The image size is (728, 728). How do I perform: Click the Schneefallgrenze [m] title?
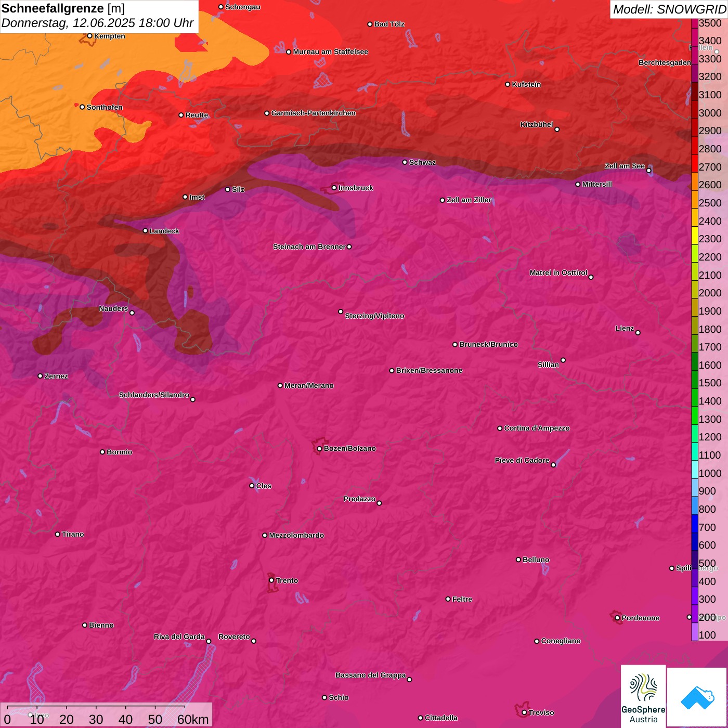click(x=63, y=9)
